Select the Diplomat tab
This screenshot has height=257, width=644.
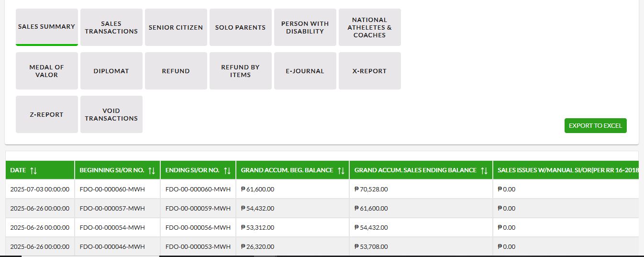click(x=111, y=71)
